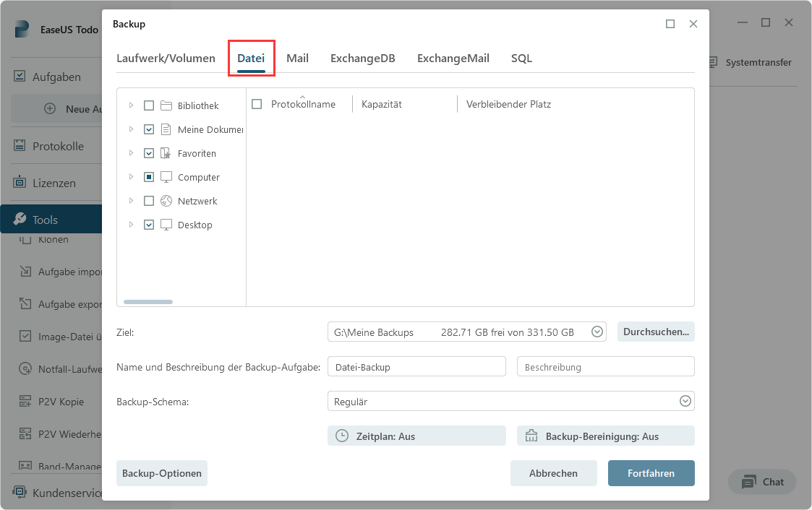Click the clock icon for Zeitplan
Viewport: 812px width, 510px height.
click(x=342, y=436)
